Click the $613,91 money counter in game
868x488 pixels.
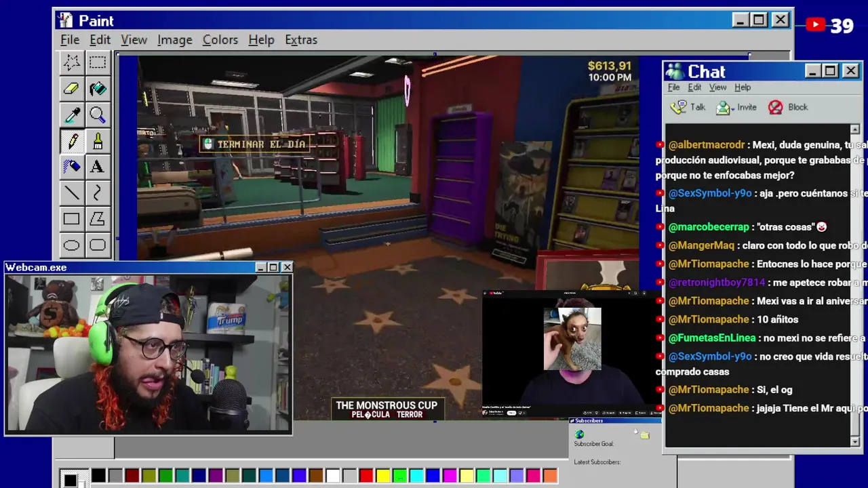pos(610,66)
